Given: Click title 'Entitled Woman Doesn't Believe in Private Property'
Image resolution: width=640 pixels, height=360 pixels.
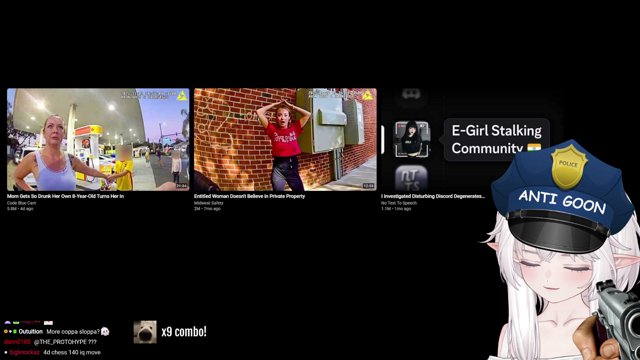Looking at the screenshot, I should point(249,196).
